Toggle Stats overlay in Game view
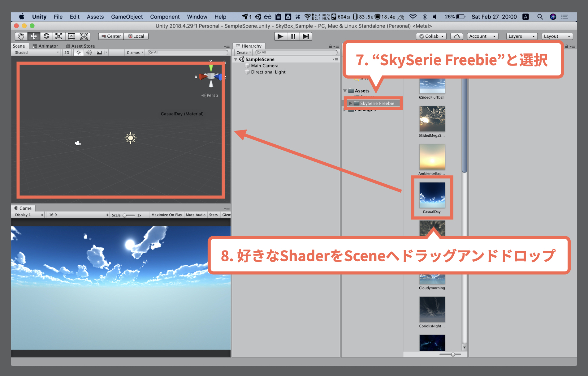 pyautogui.click(x=213, y=215)
